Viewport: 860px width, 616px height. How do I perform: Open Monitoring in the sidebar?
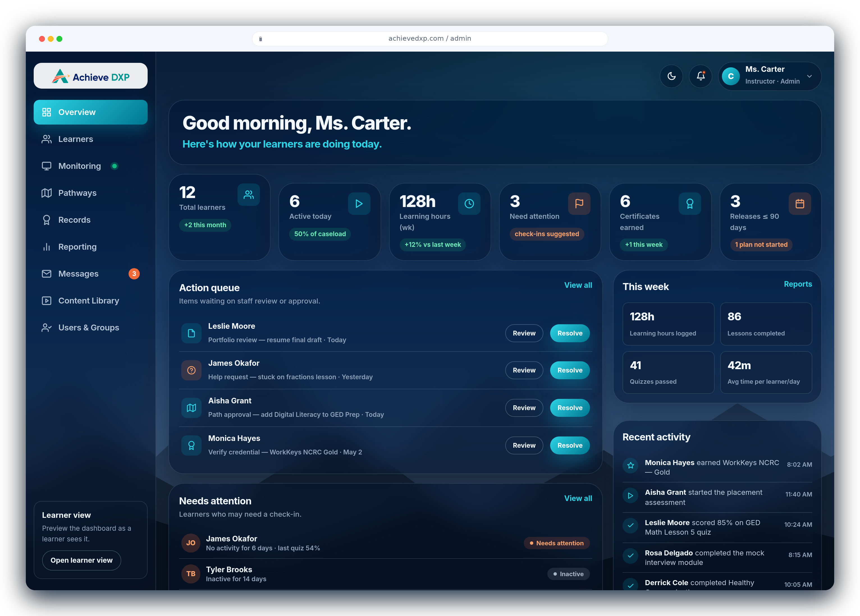pyautogui.click(x=91, y=166)
